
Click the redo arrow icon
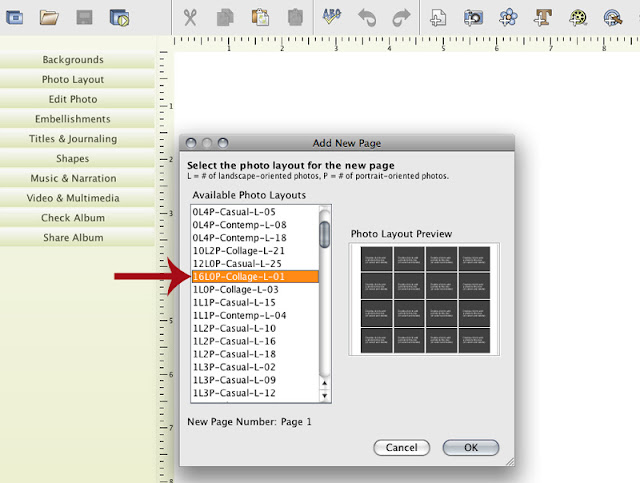[401, 18]
